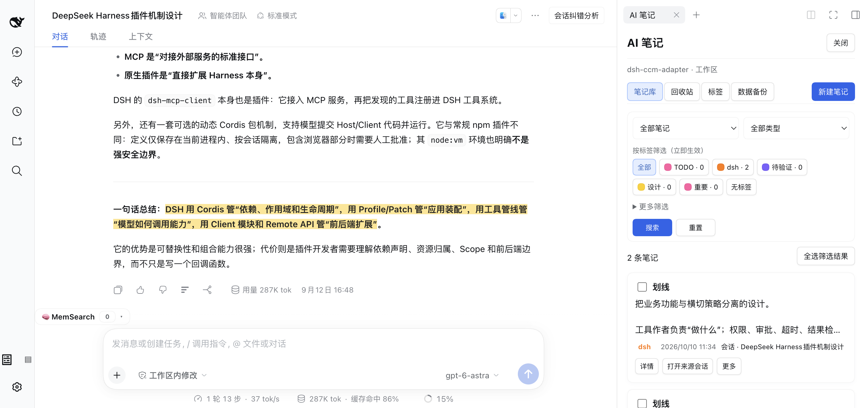Screen dimensions: 868x408
Task: Click the plus attach button in input box
Action: click(x=117, y=375)
